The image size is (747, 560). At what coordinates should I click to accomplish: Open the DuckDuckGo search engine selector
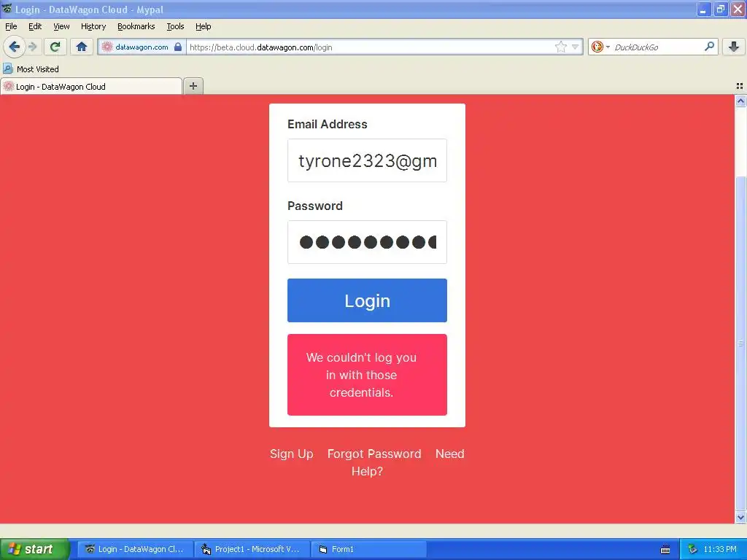pos(600,47)
